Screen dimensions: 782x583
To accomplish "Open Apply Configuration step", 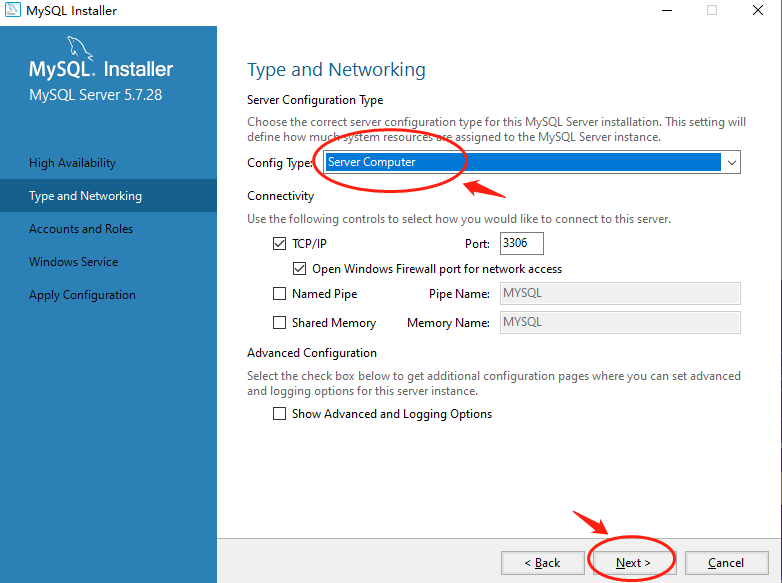I will pos(82,295).
